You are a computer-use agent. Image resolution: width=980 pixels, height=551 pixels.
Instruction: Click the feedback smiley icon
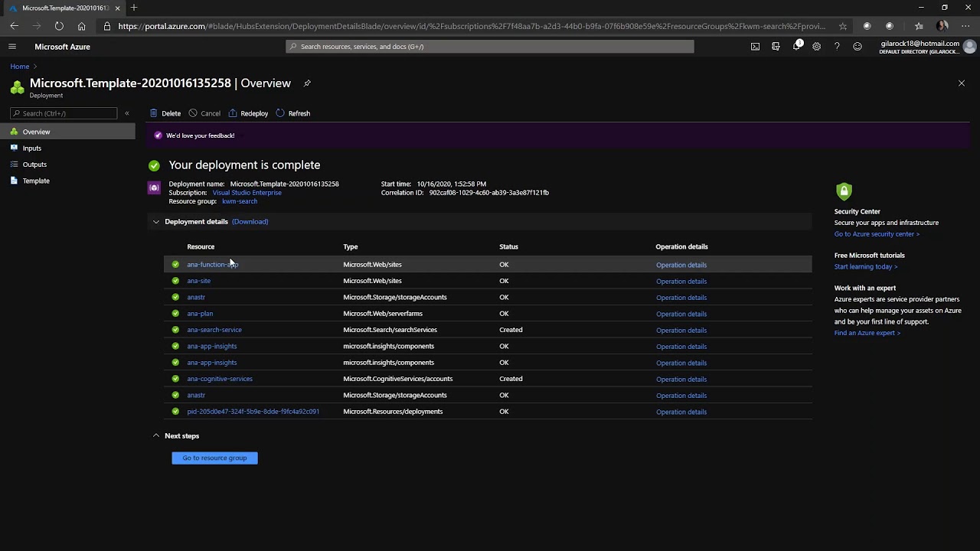857,47
